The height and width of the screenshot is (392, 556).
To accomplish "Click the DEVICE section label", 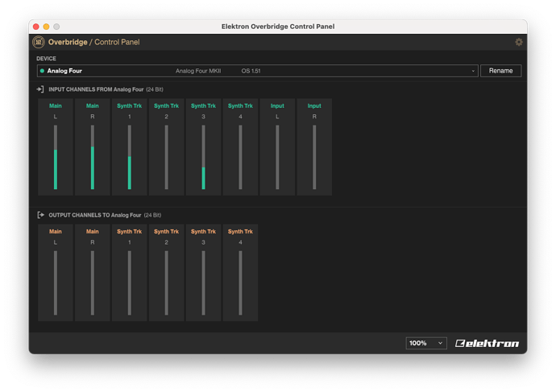I will pos(46,59).
